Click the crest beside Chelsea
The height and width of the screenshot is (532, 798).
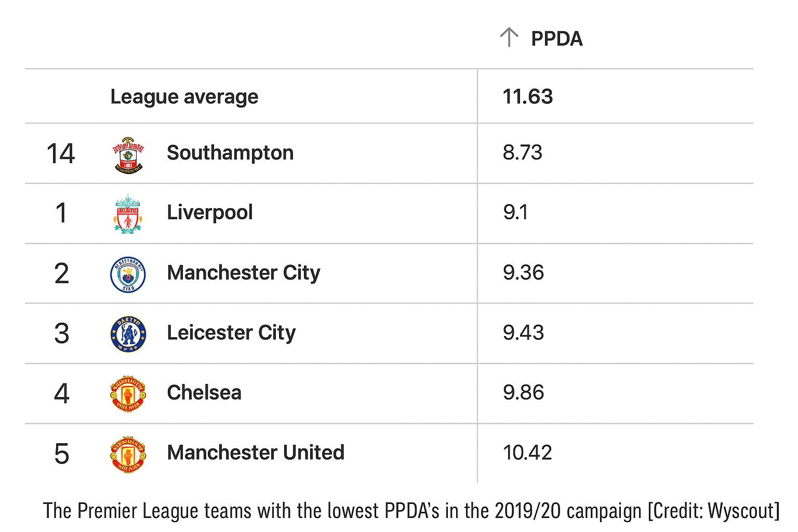pos(128,394)
